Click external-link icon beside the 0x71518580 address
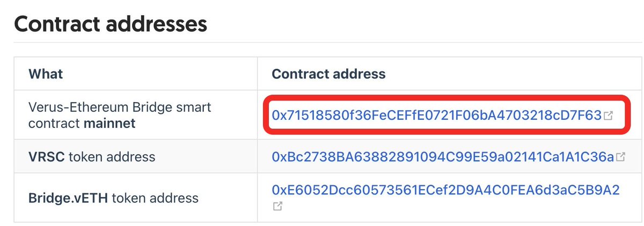The height and width of the screenshot is (226, 644). tap(609, 115)
